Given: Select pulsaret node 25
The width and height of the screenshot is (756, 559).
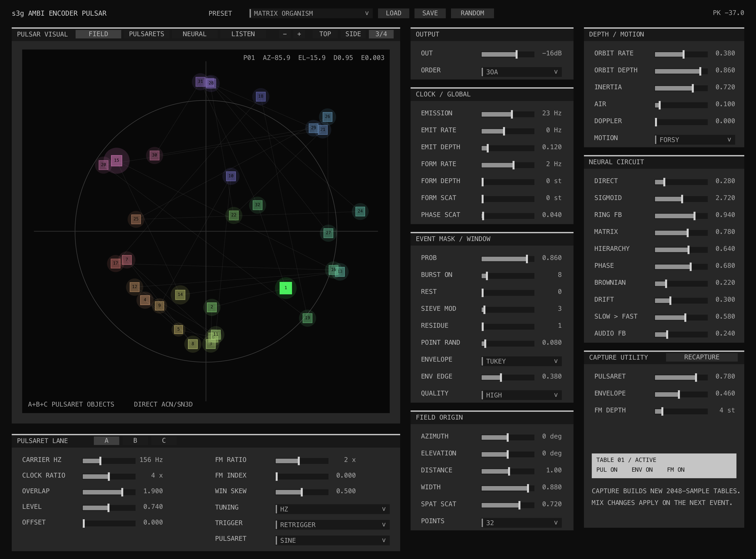Looking at the screenshot, I should tap(136, 219).
